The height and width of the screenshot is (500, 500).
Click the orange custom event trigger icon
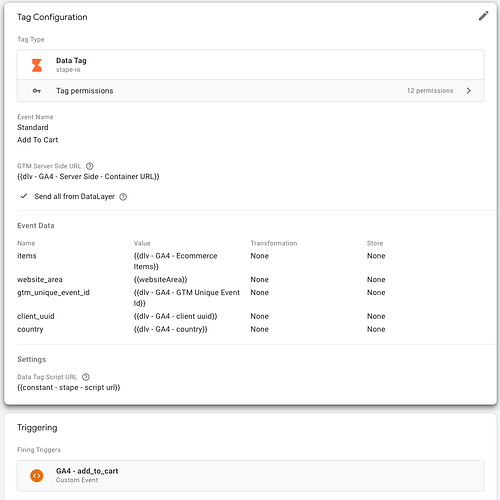tap(37, 475)
